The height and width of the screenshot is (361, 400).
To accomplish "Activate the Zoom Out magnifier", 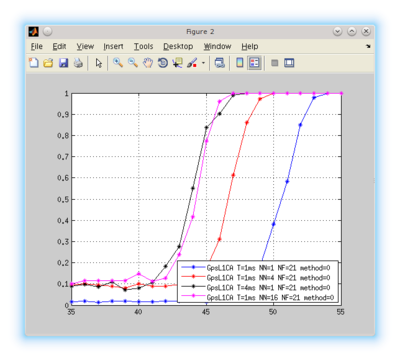I will click(x=133, y=63).
